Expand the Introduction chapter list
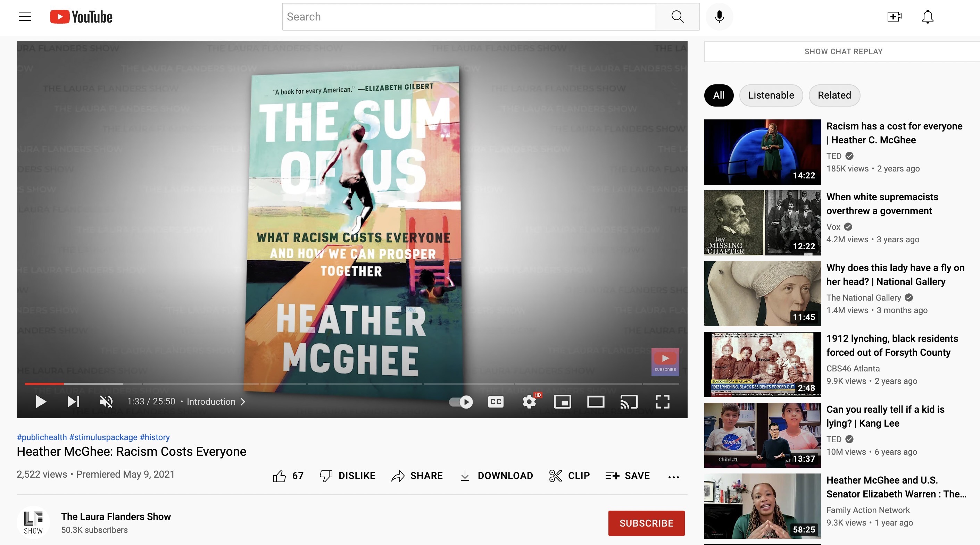The image size is (980, 545). (x=216, y=402)
